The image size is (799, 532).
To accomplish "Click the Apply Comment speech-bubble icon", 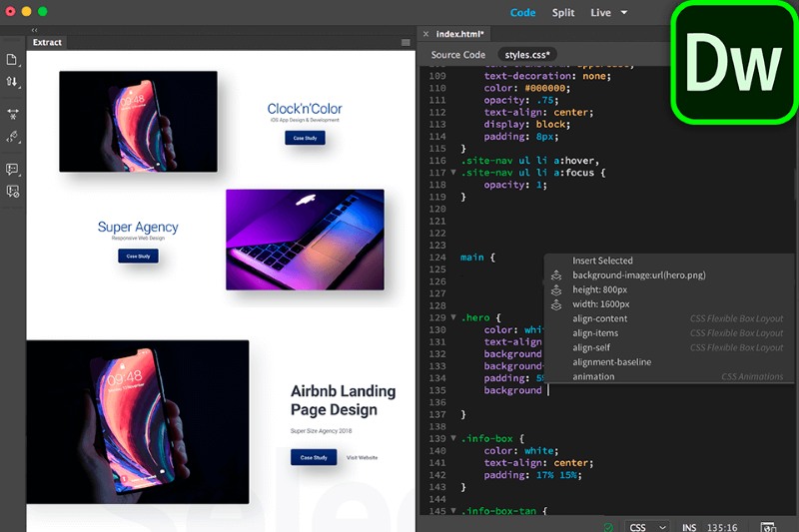I will (x=12, y=169).
